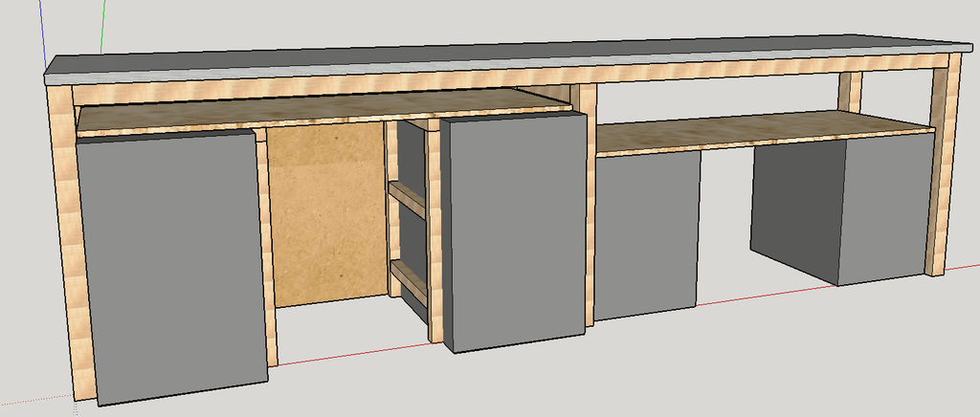
Task: Select the large leftmost gray cabinet panel
Action: pyautogui.click(x=172, y=267)
